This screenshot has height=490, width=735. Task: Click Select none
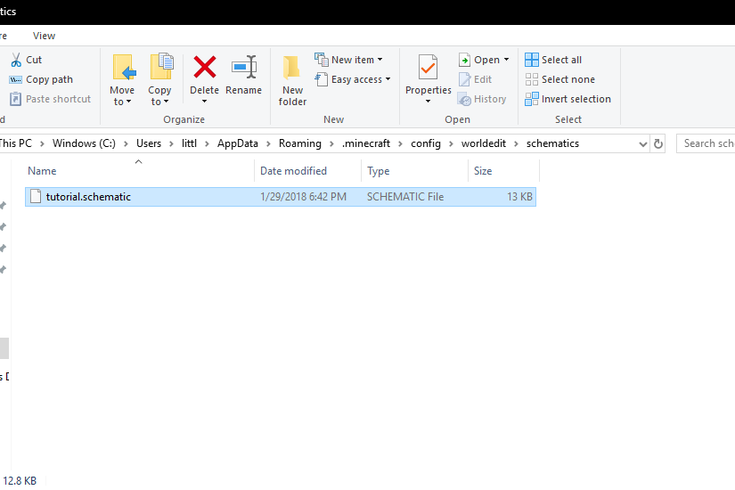tap(567, 79)
